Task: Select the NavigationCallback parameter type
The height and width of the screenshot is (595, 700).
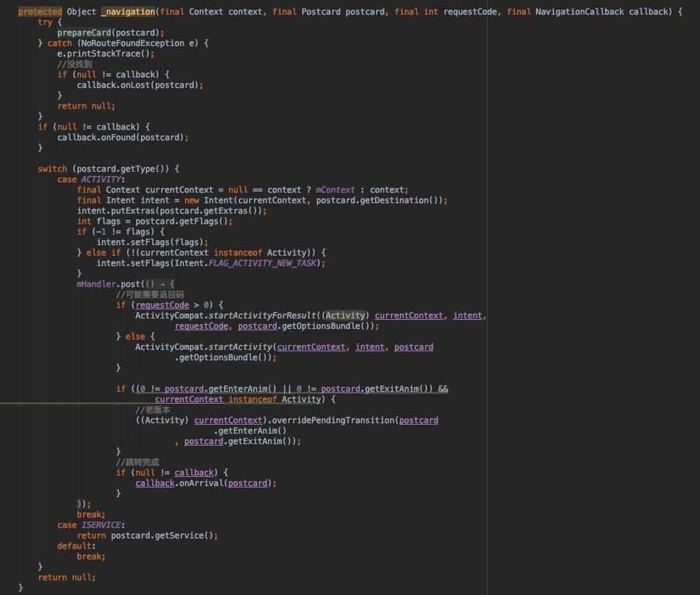Action: tap(579, 12)
